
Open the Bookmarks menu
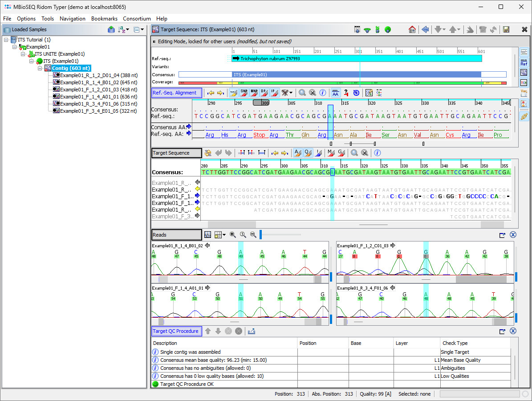coord(104,18)
